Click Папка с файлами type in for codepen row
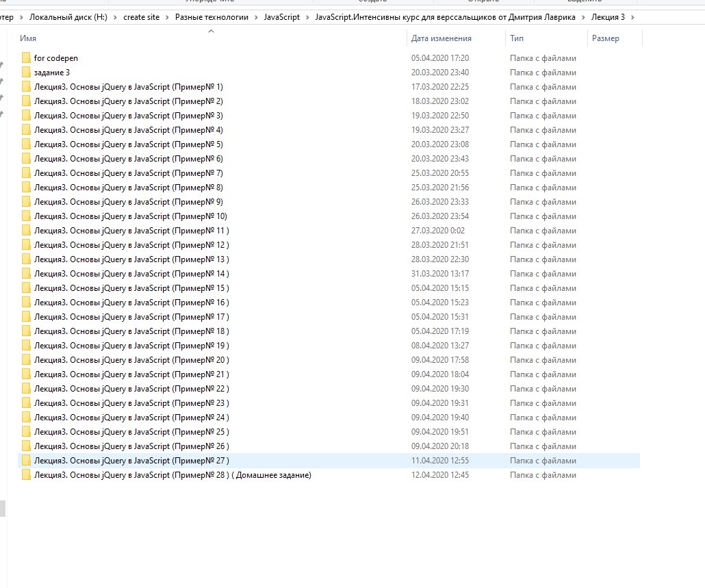705x588 pixels. pyautogui.click(x=543, y=58)
